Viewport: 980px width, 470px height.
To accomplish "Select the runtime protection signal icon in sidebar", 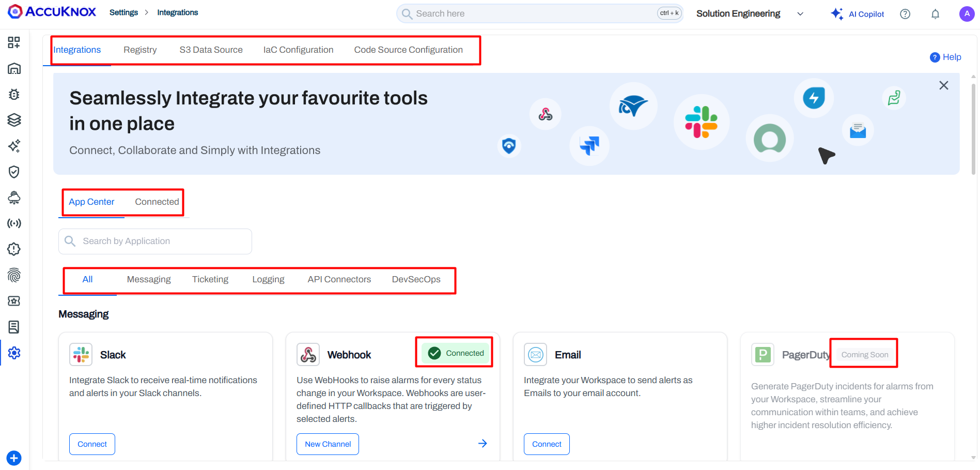I will tap(14, 223).
